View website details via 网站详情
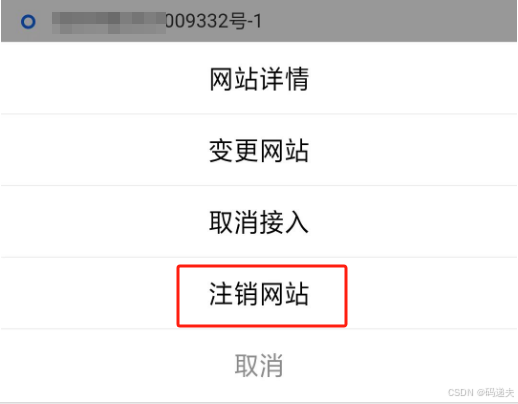Viewport: 518px width, 404px height. point(259,79)
